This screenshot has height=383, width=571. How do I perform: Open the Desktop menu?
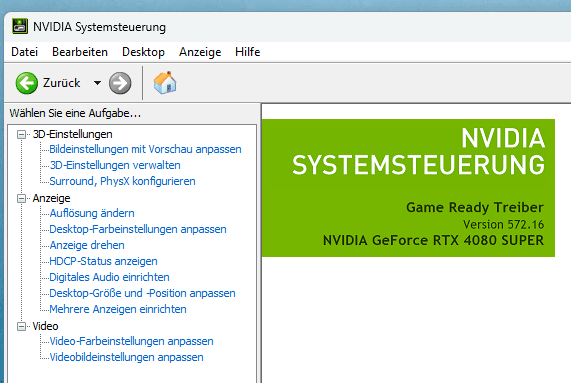click(x=143, y=52)
